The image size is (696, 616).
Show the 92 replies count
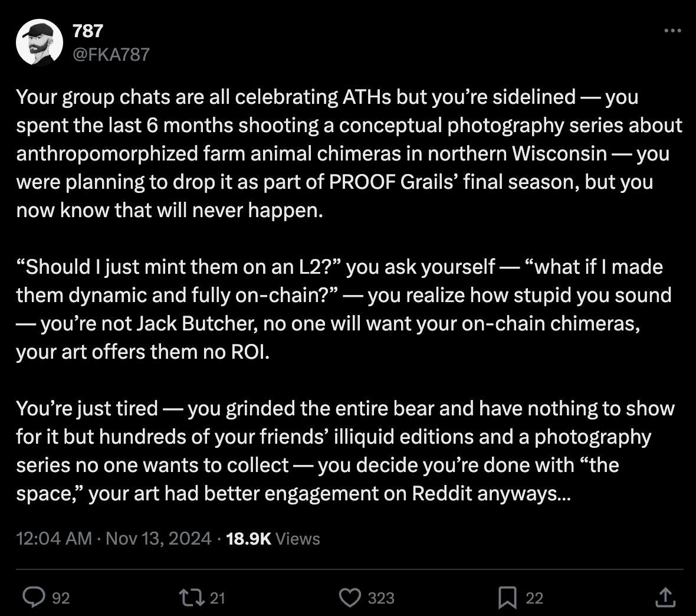pos(61,598)
